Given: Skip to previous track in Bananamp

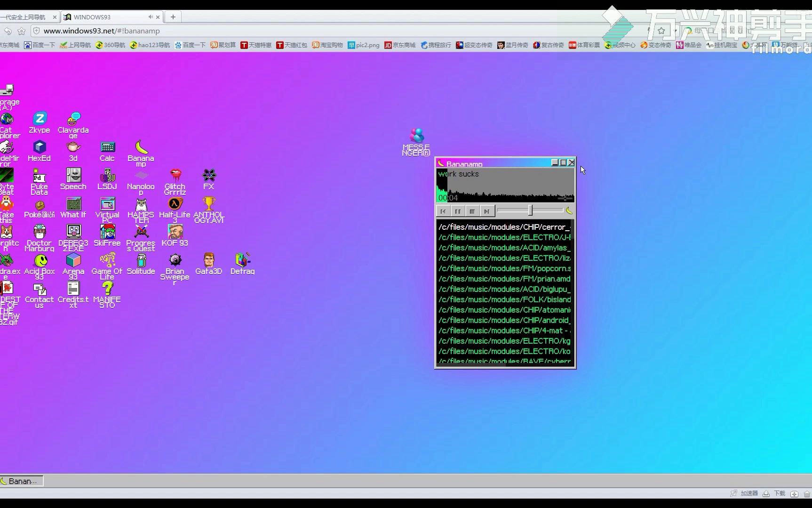Looking at the screenshot, I should tap(443, 211).
